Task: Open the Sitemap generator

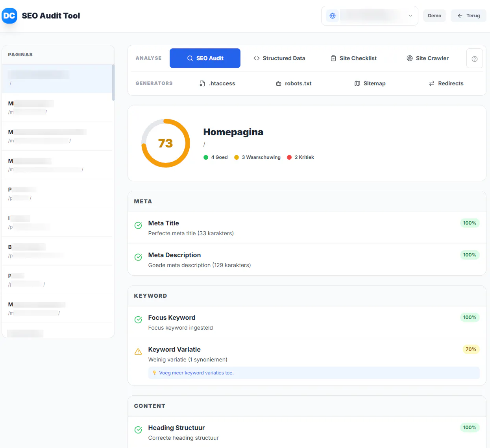Action: 370,83
